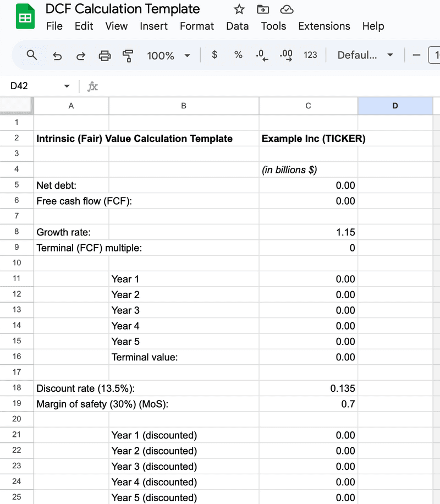The height and width of the screenshot is (504, 440).
Task: Click the undo arrow icon
Action: point(57,55)
